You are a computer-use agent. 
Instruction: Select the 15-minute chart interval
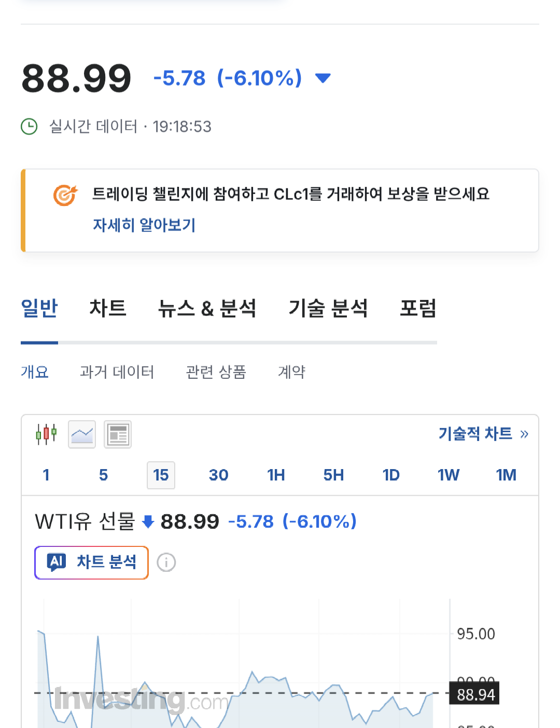(161, 475)
